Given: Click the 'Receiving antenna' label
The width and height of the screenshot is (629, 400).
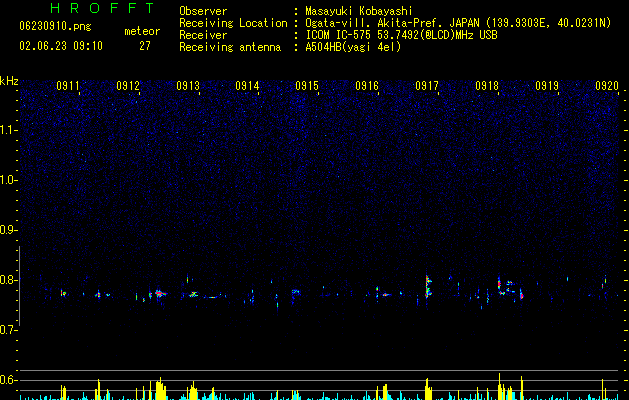Looking at the screenshot, I should (x=230, y=47).
